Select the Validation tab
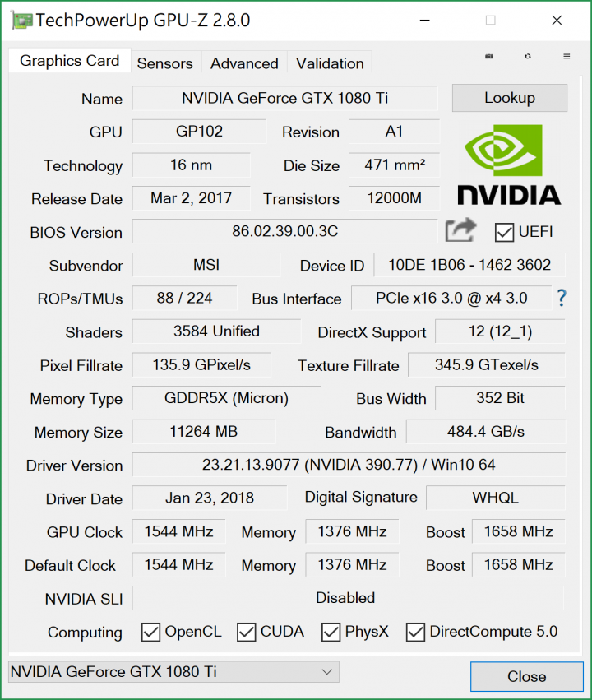The height and width of the screenshot is (700, 592). [329, 63]
